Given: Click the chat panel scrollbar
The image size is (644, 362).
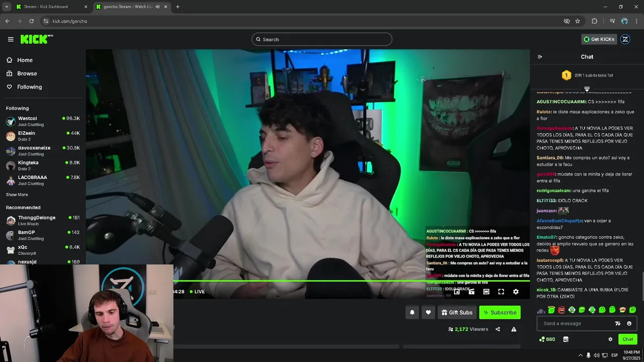Looking at the screenshot, I should coord(642,287).
